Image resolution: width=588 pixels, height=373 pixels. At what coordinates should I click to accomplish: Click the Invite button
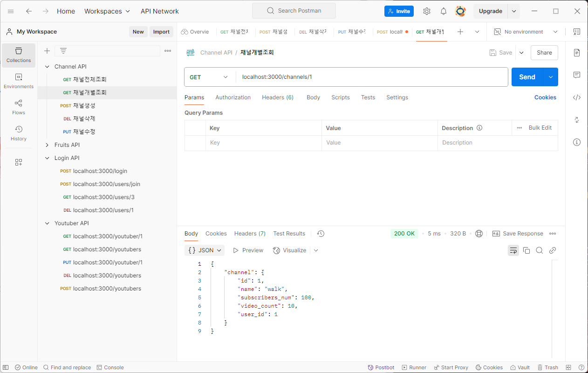(x=399, y=11)
